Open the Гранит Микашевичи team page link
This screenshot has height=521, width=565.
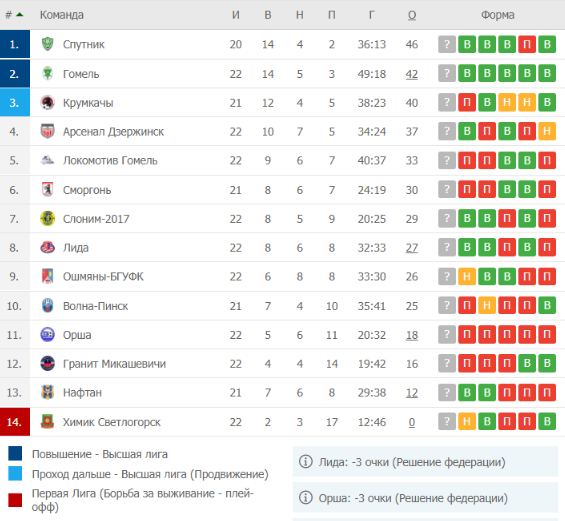(x=114, y=364)
